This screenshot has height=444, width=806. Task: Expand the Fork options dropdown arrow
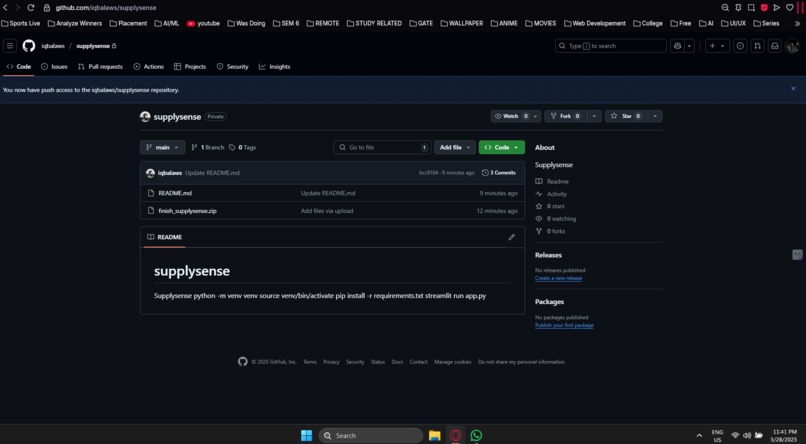pyautogui.click(x=594, y=116)
